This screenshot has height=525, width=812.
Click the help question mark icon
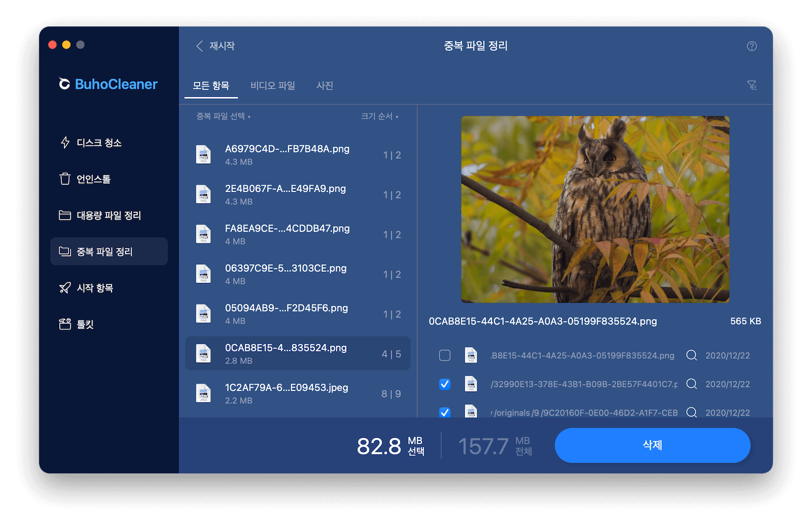752,46
